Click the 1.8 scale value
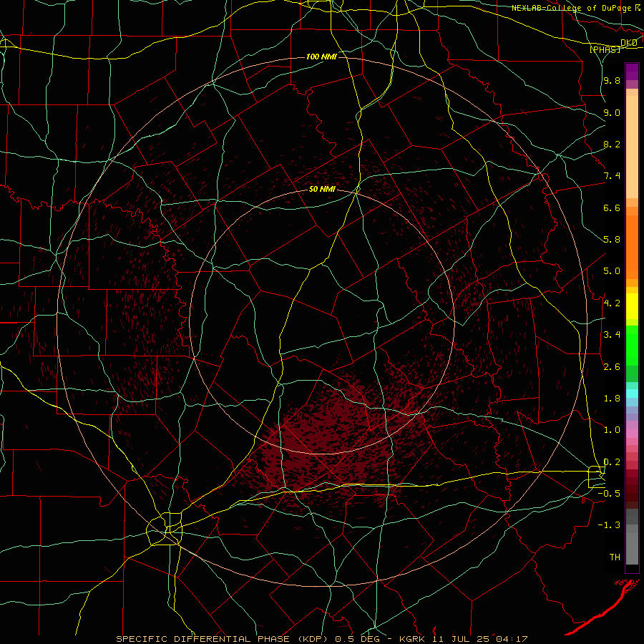Screen dimensions: 644x644 coord(612,399)
